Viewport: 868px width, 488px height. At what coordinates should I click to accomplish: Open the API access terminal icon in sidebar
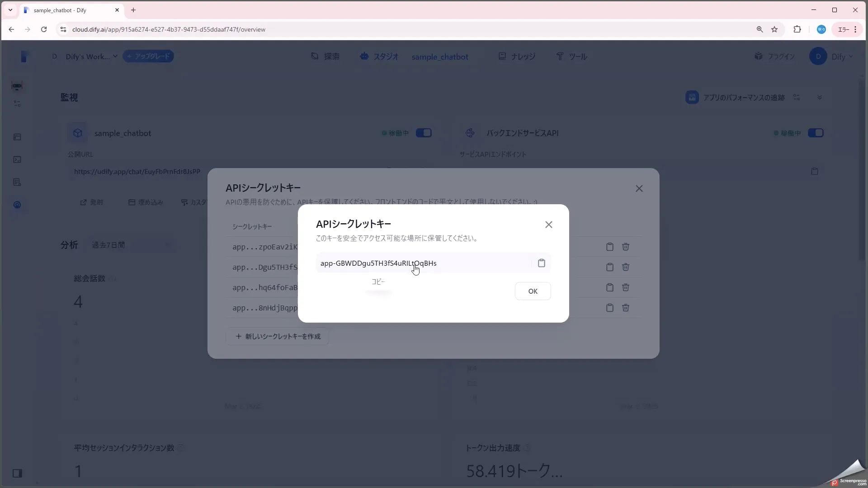(17, 160)
